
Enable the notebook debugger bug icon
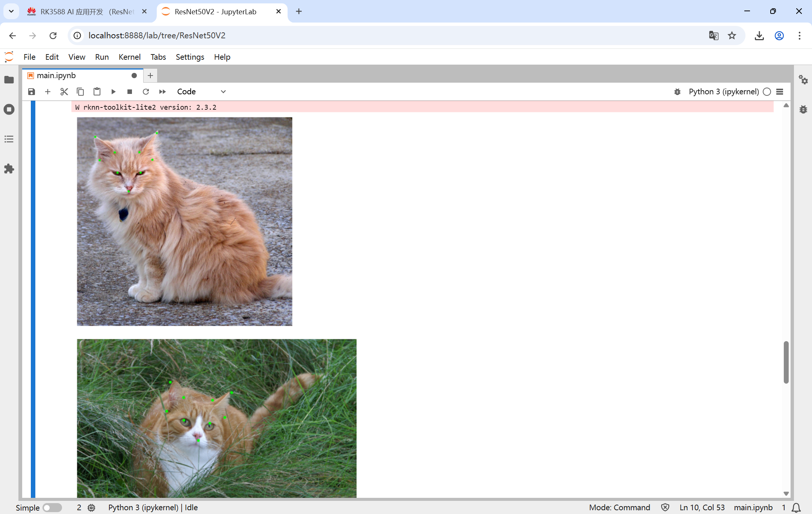point(677,92)
